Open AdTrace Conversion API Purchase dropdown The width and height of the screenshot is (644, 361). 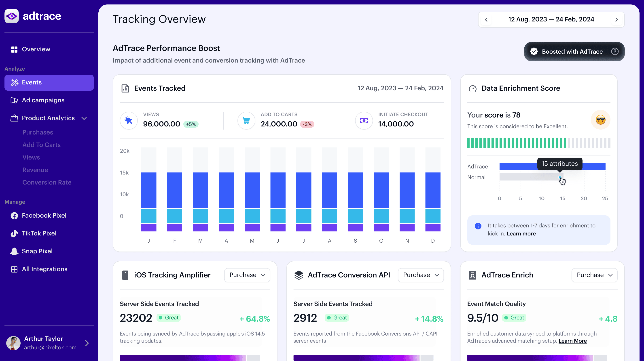point(421,275)
